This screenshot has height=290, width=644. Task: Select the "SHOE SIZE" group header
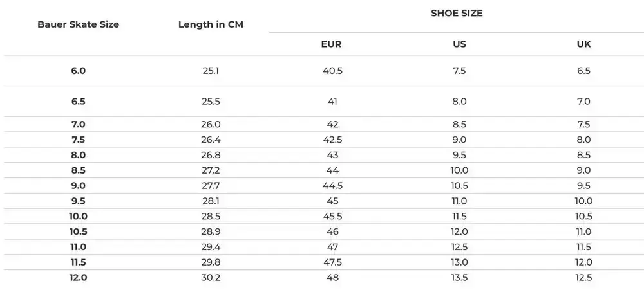coord(457,13)
